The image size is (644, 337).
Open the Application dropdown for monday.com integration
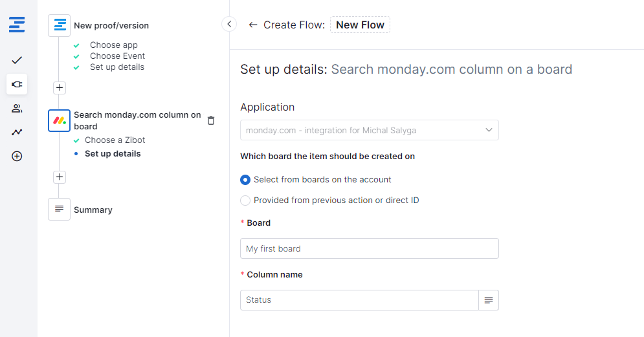click(369, 130)
